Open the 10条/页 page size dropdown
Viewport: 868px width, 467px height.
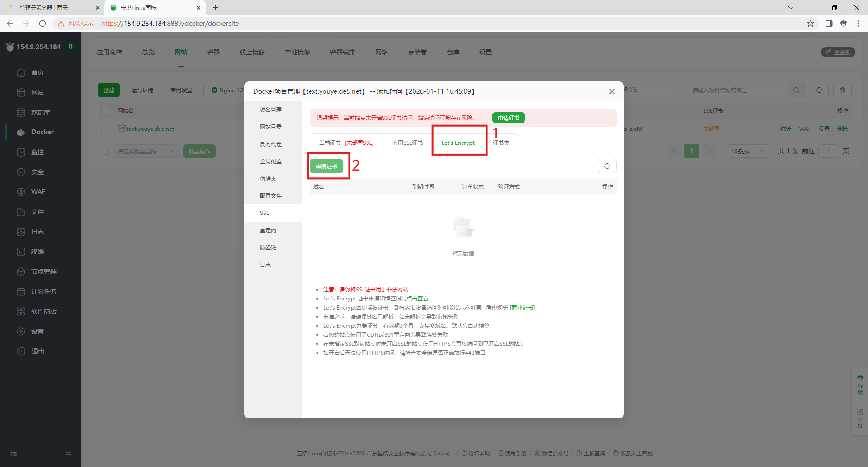(748, 151)
